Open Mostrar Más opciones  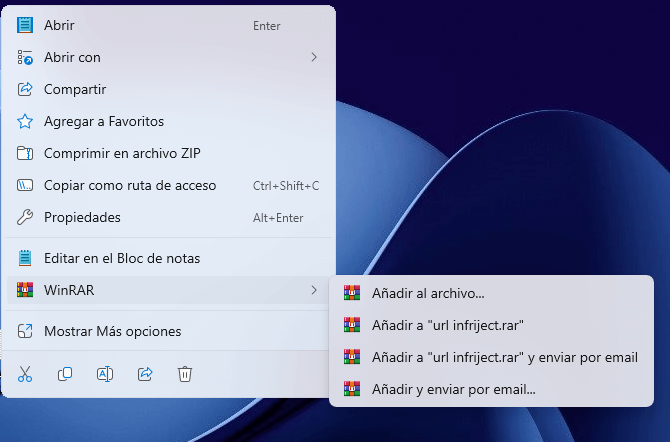pos(168,331)
